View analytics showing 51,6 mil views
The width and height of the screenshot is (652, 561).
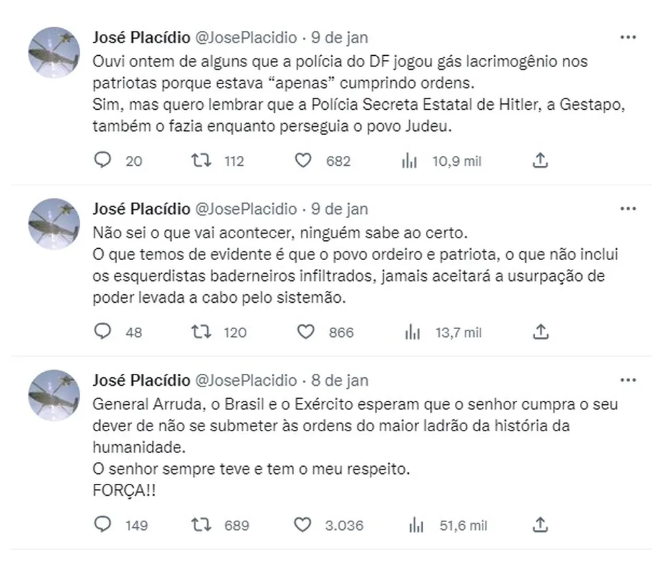click(x=409, y=524)
